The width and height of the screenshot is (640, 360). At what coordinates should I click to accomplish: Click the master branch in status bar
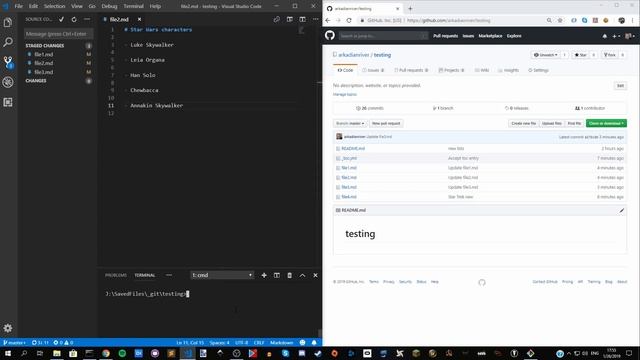click(14, 342)
